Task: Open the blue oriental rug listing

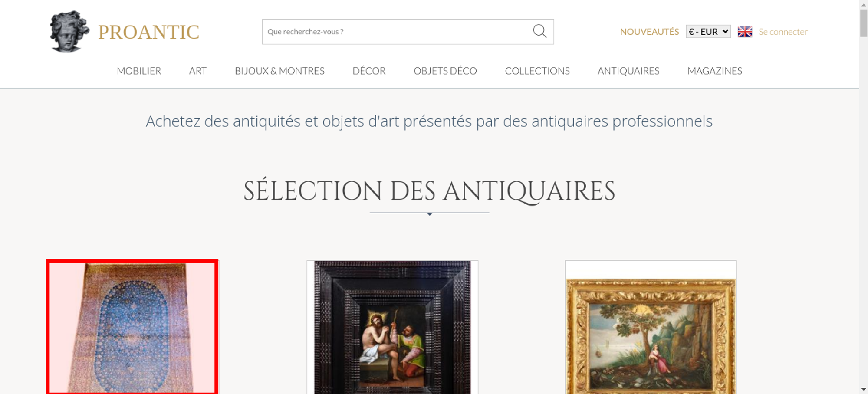Action: (132, 327)
